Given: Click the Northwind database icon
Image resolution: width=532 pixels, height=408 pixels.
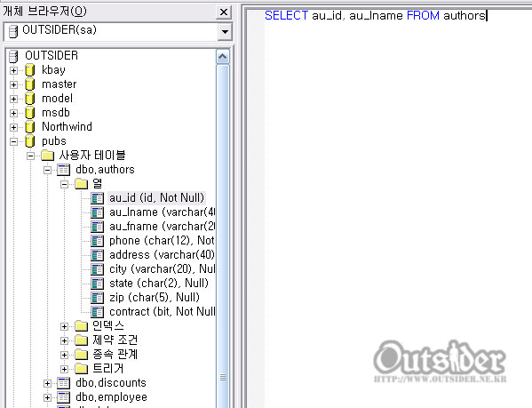Looking at the screenshot, I should click(30, 126).
